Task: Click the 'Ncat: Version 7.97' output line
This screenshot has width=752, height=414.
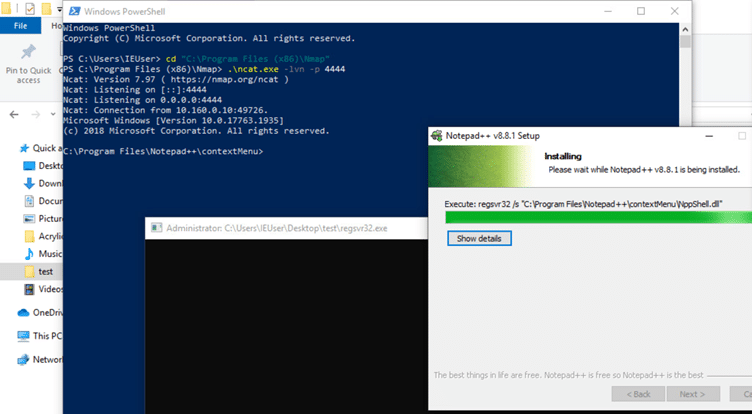Action: [176, 80]
